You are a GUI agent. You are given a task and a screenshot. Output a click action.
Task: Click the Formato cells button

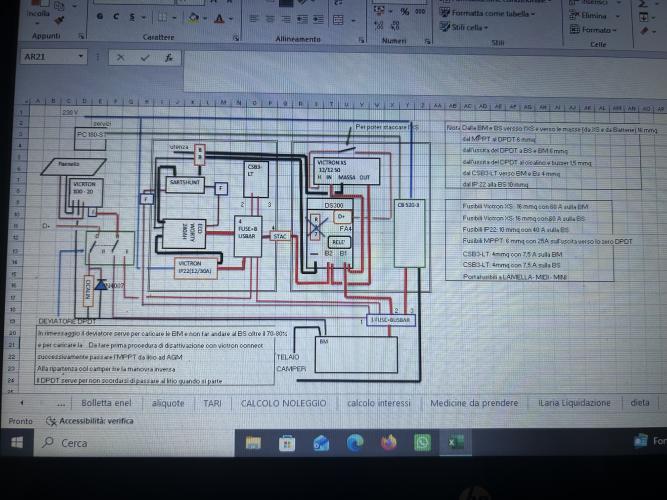pyautogui.click(x=593, y=30)
